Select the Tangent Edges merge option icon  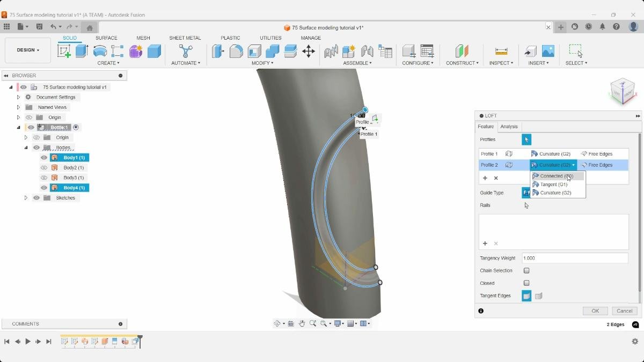(526, 296)
